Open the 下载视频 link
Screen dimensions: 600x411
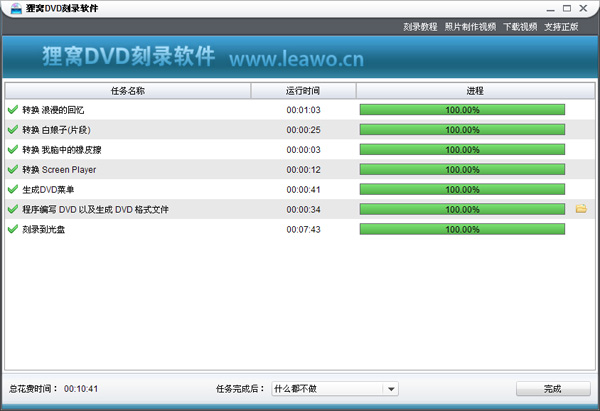[520, 27]
